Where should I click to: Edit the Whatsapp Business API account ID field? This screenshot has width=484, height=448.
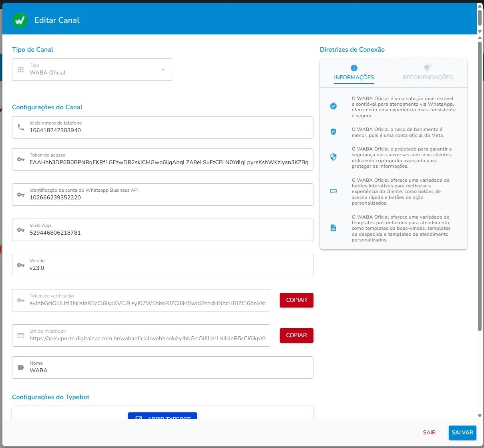(x=163, y=195)
